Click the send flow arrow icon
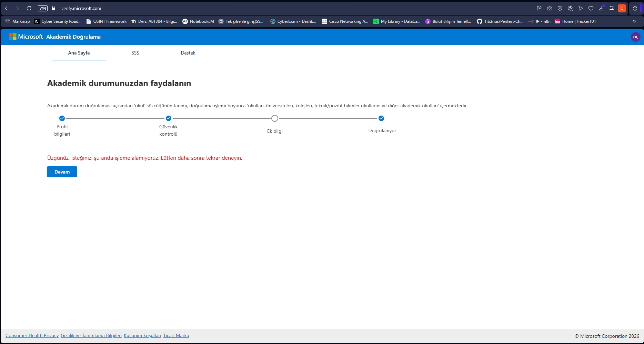Screen dimensions: 644x344 click(x=581, y=8)
